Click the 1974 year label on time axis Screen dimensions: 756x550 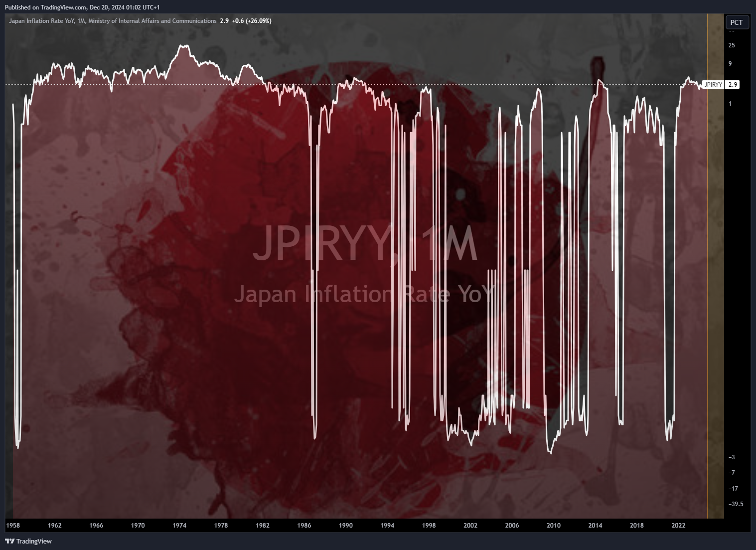click(179, 525)
